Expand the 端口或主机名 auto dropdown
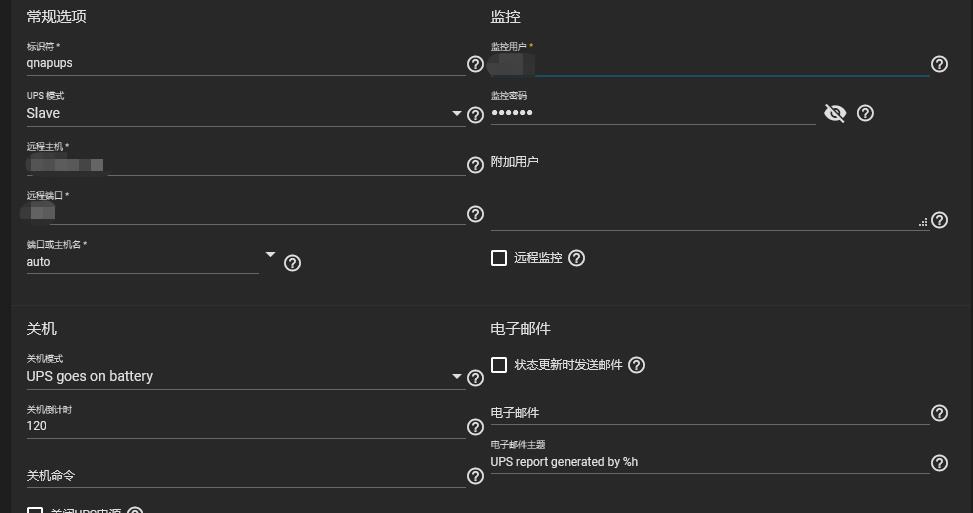973x513 pixels. pos(151,262)
